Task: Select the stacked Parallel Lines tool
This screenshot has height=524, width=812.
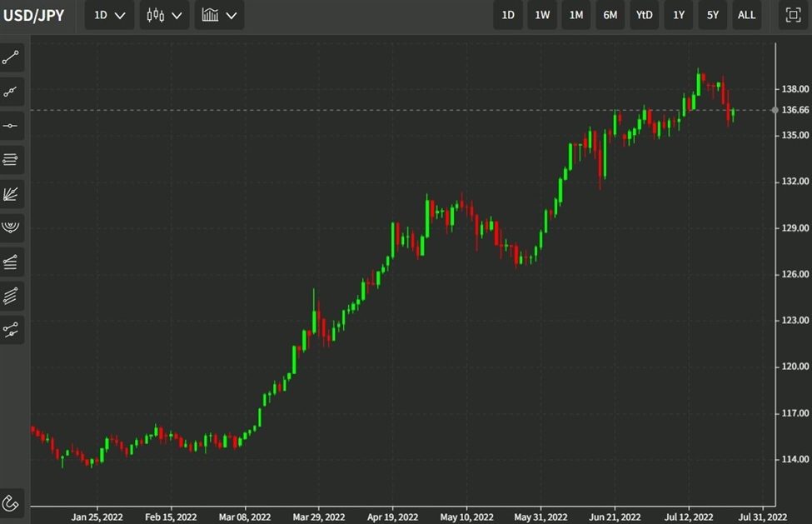Action: tap(12, 160)
